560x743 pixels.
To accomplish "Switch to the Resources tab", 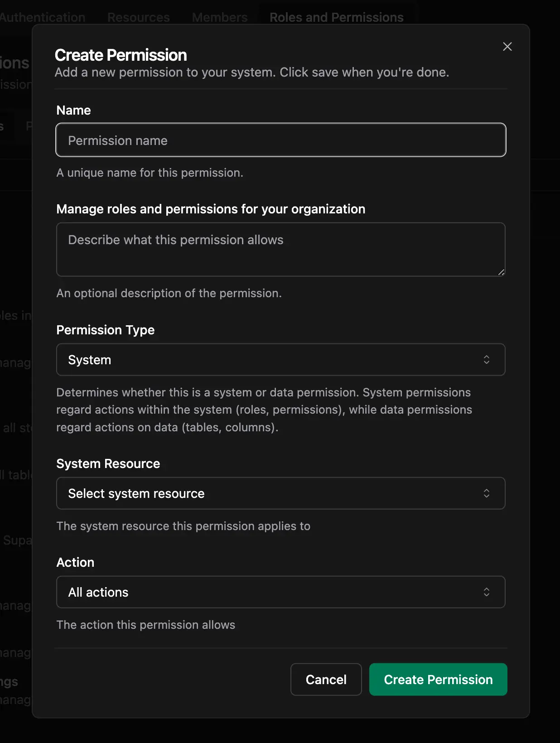I will click(x=138, y=17).
